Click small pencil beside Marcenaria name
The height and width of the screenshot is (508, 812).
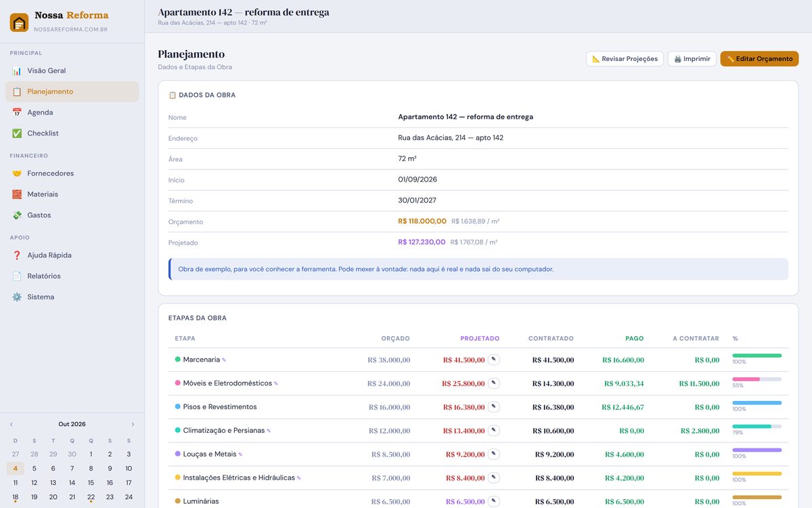[224, 360]
